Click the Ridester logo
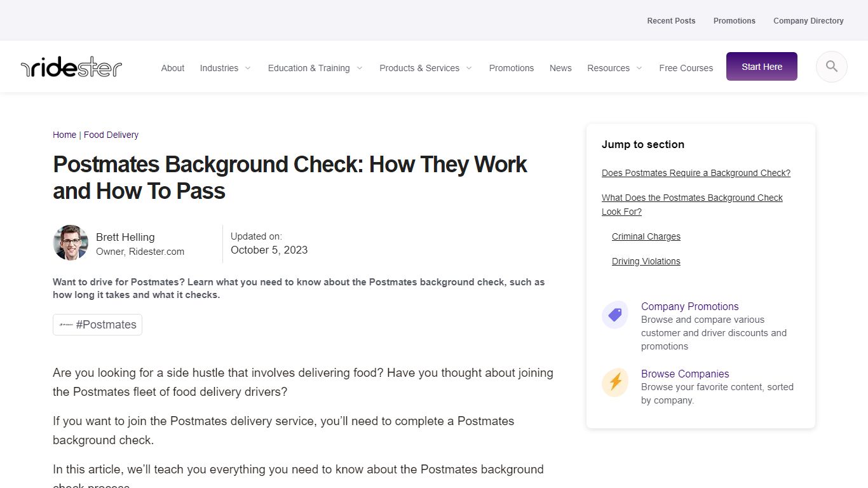The height and width of the screenshot is (488, 868). (x=71, y=67)
